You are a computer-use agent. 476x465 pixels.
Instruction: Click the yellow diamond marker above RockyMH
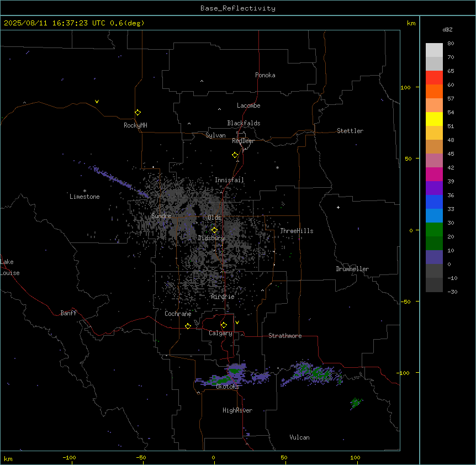tap(137, 113)
